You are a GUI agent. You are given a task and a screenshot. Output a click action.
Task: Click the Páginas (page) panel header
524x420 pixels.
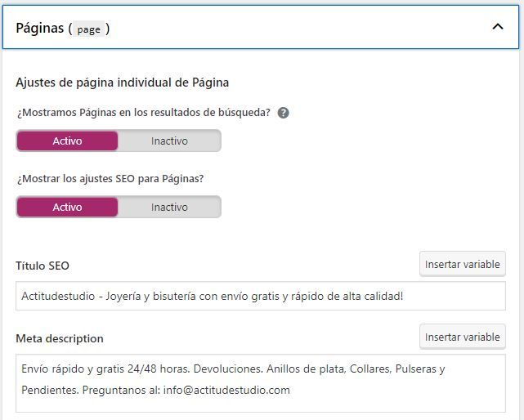coord(261,27)
